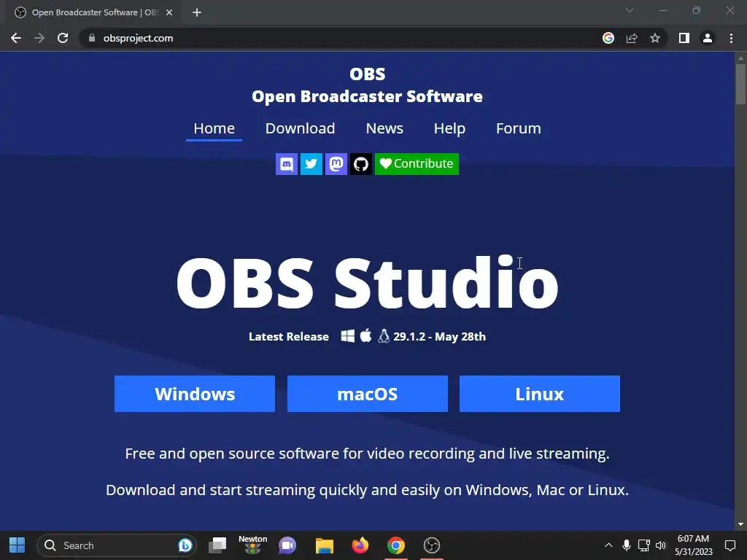Click the Windows logo beside Latest Release
This screenshot has width=747, height=560.
[348, 336]
